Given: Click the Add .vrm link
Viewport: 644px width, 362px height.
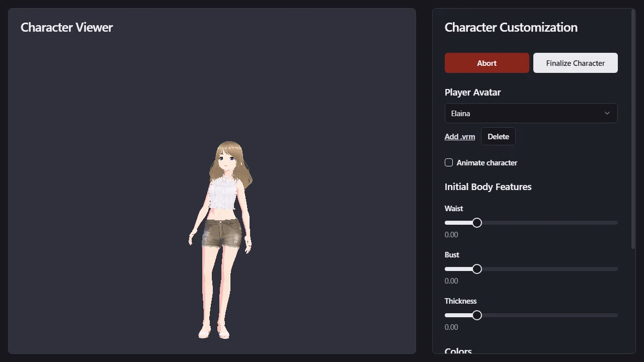Looking at the screenshot, I should point(460,136).
